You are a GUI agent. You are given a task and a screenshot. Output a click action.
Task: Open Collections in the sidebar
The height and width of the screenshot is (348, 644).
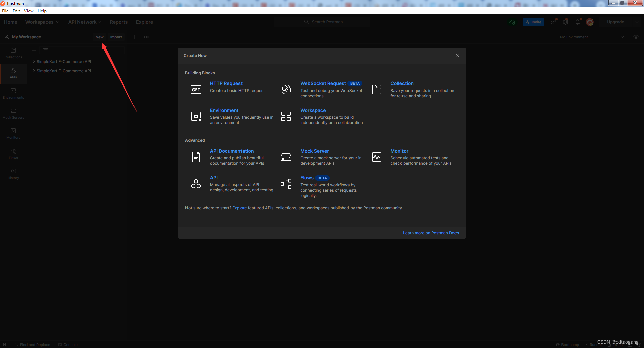13,54
